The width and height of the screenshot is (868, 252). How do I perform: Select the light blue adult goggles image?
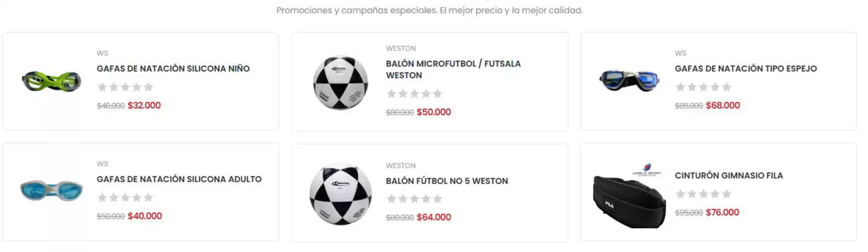click(x=51, y=191)
